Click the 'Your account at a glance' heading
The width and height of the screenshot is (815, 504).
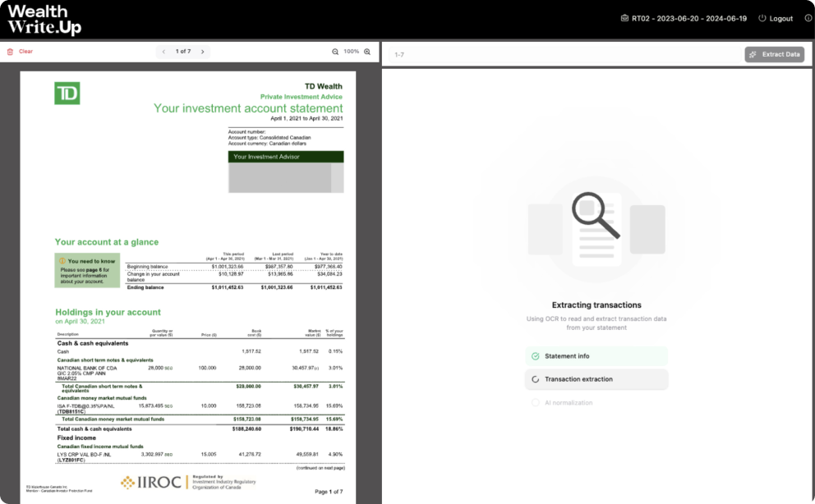tap(107, 242)
